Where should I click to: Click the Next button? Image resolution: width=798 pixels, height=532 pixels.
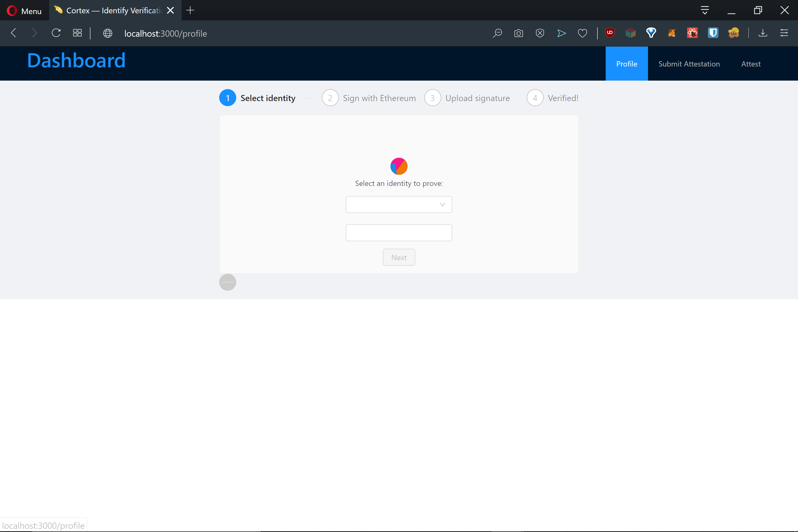[x=399, y=257]
